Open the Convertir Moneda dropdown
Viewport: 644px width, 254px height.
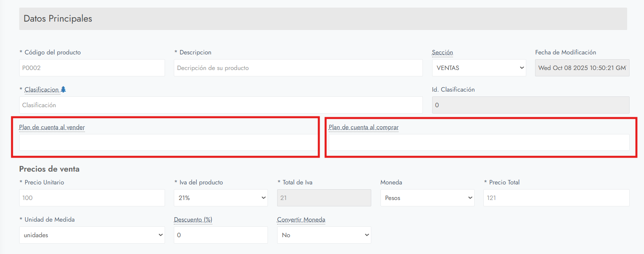point(324,235)
